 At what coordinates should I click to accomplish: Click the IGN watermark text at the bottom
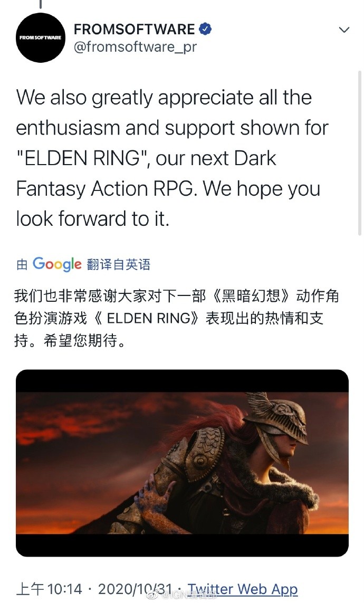[x=188, y=595]
